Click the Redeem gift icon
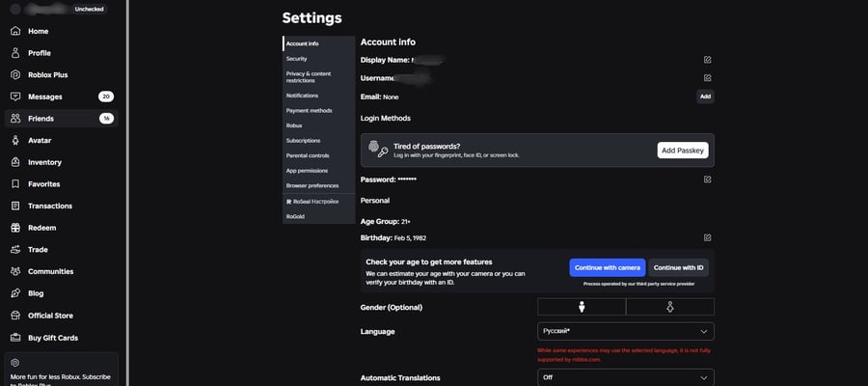868x386 pixels. point(15,228)
